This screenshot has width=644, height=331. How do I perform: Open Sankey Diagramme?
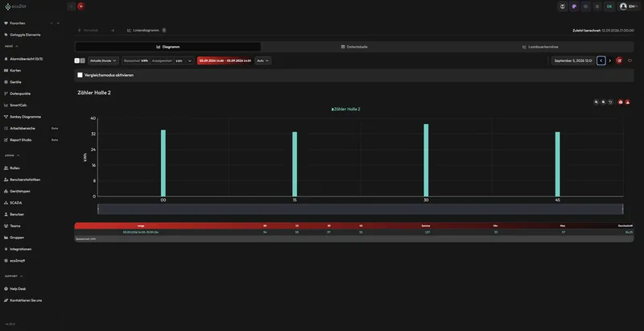(x=23, y=117)
